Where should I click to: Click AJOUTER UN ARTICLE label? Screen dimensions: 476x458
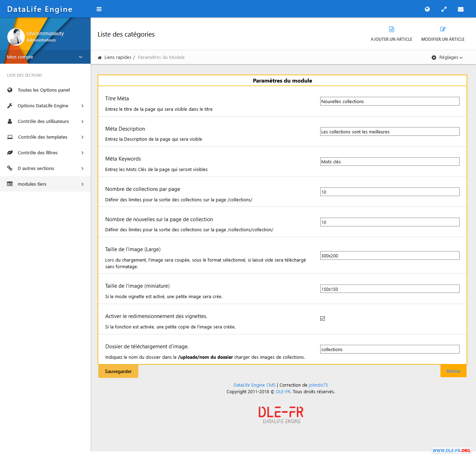click(392, 39)
